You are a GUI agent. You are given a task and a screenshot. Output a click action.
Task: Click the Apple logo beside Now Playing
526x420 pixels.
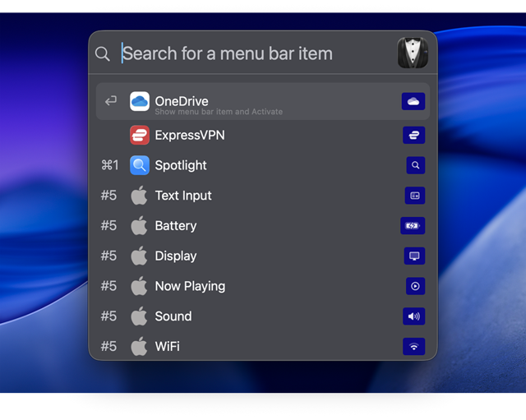tap(139, 286)
